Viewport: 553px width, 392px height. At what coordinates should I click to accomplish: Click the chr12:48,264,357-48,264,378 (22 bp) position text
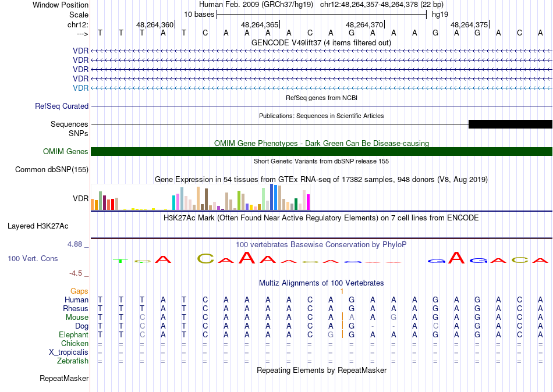382,5
